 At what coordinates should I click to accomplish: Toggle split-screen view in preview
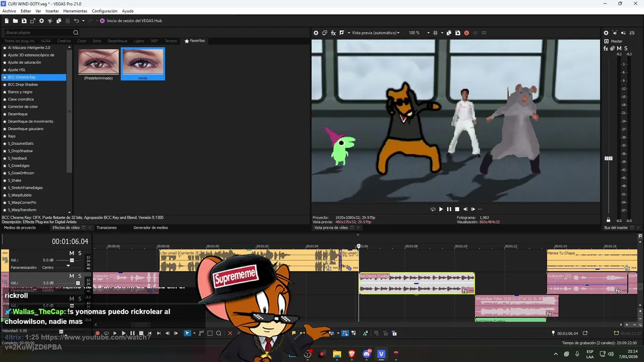click(x=342, y=33)
